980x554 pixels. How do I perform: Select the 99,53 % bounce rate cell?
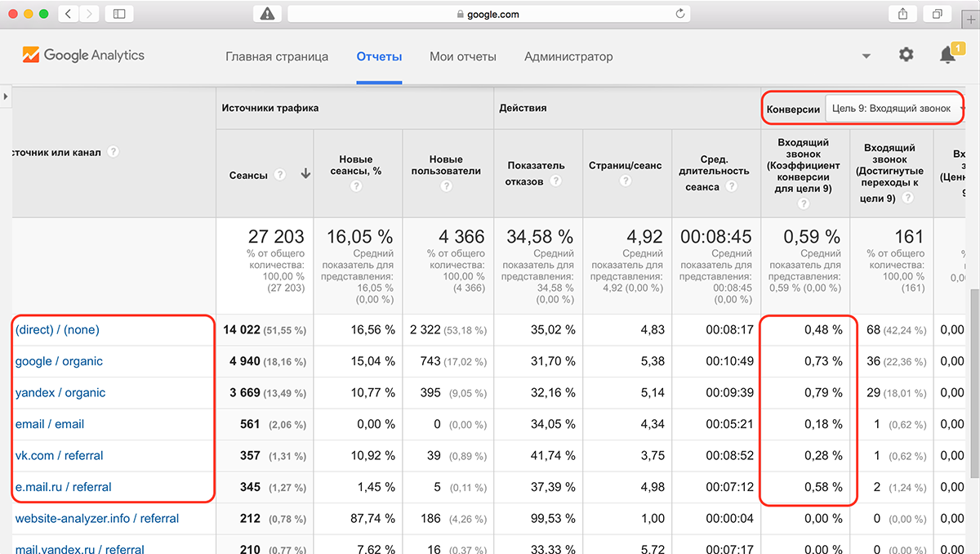(x=539, y=518)
